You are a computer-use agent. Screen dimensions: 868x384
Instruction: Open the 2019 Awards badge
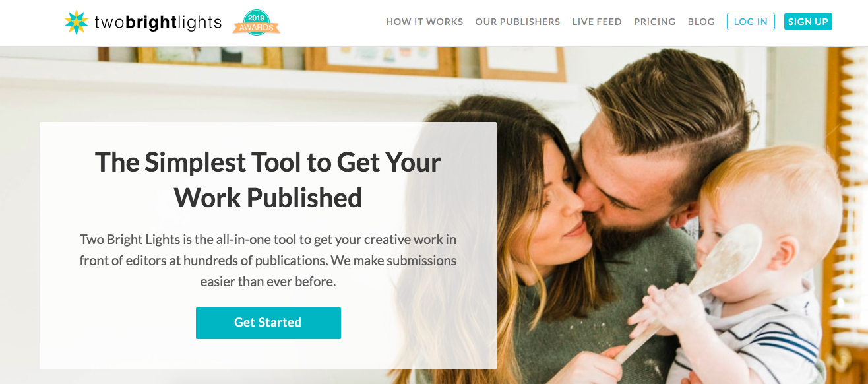click(257, 22)
